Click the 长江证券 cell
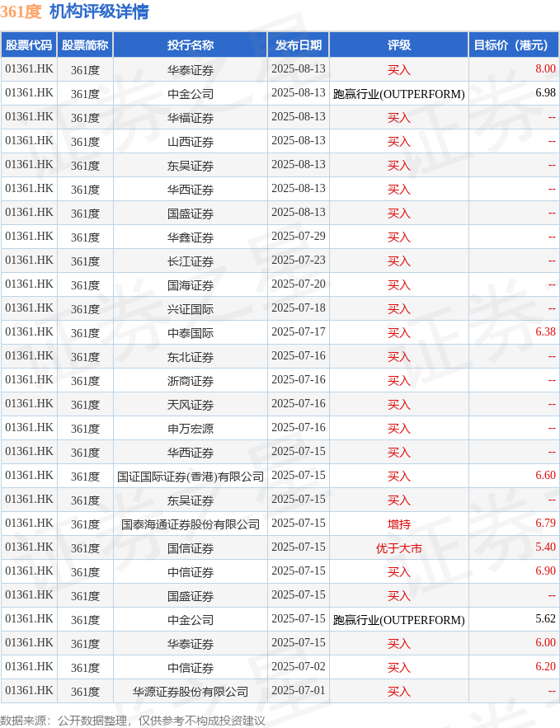 click(191, 261)
